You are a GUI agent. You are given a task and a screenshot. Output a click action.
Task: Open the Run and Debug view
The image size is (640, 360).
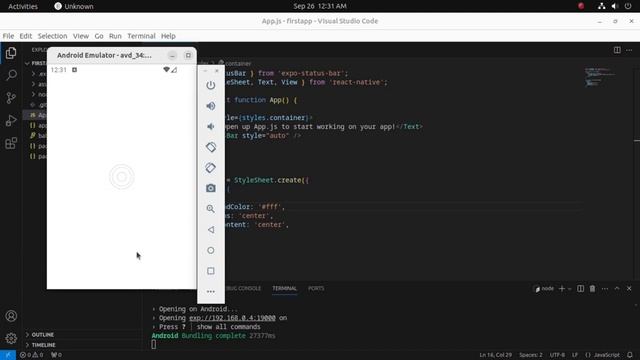[x=11, y=120]
